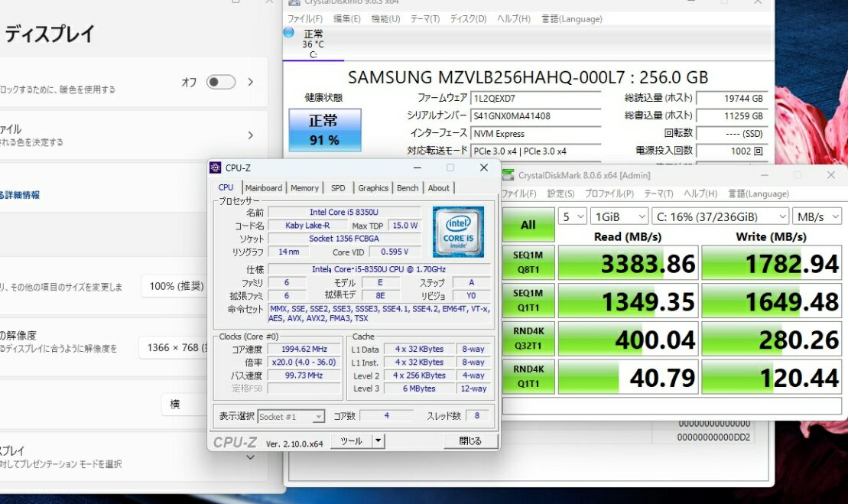
Task: Click the empty comment field in CrystalDiskMark
Action: (671, 406)
